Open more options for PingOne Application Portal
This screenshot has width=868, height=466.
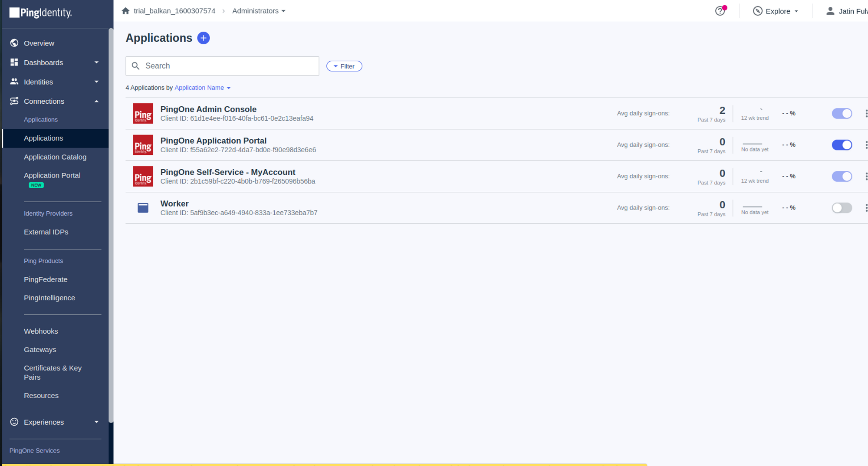pos(866,145)
